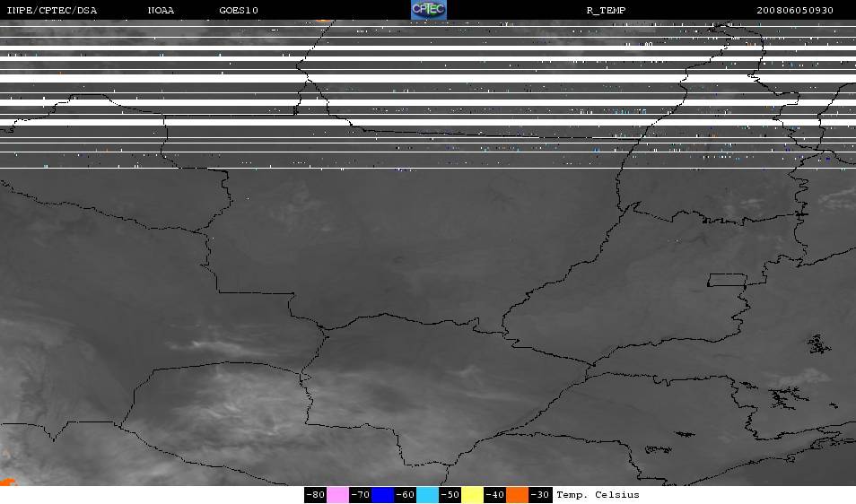Viewport: 856px width, 504px height.
Task: Click the orange swatch in the legend
Action: point(517,495)
